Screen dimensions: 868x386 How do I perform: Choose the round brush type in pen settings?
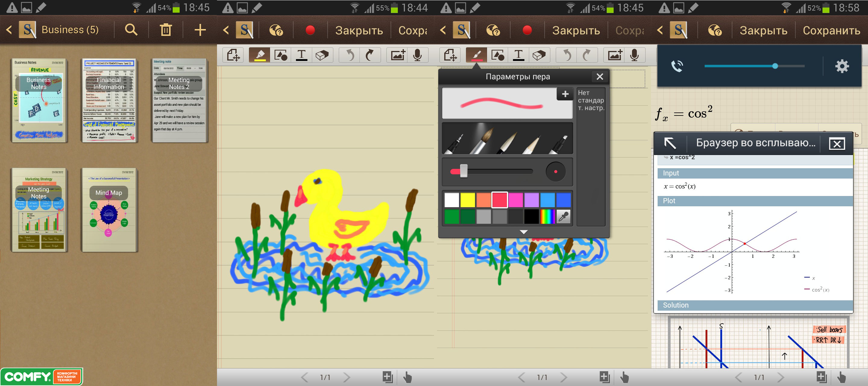coord(482,140)
